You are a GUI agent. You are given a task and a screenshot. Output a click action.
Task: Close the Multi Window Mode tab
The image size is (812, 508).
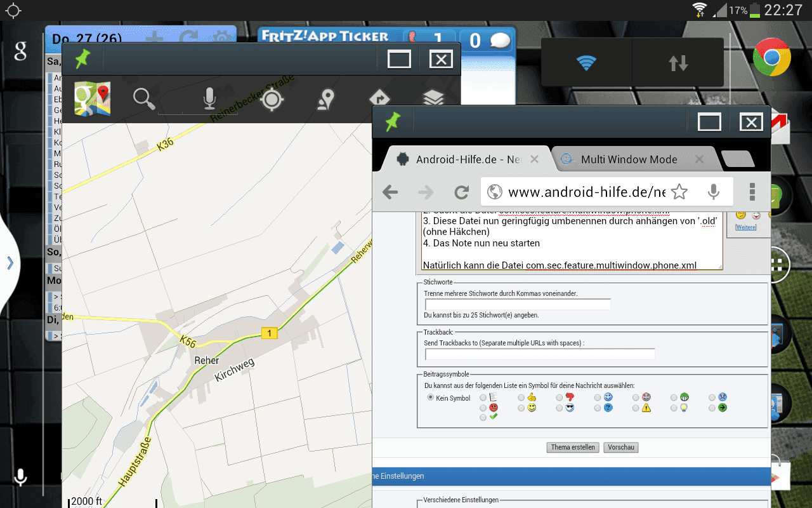[x=699, y=159]
